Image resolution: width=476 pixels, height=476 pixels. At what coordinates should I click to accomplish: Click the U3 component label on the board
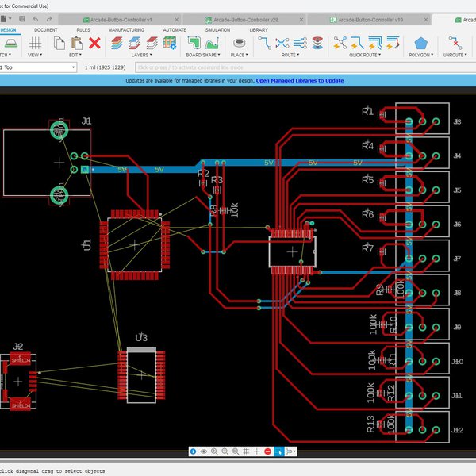(x=141, y=337)
